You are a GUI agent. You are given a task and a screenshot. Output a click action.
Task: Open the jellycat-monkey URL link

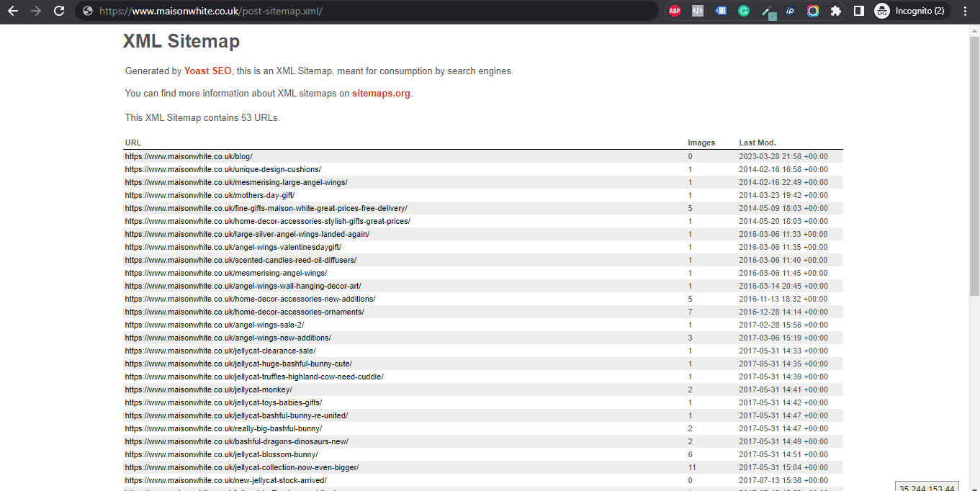[x=208, y=389]
